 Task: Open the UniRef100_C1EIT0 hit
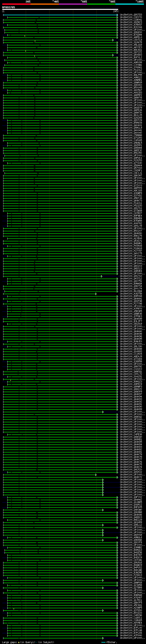[131, 17]
